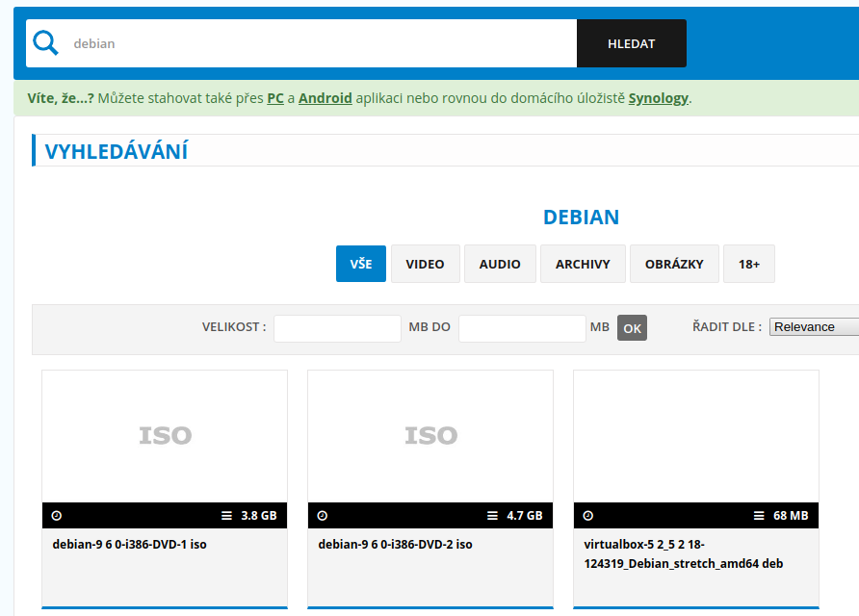Open the PC application link
The image size is (859, 616).
pos(275,98)
